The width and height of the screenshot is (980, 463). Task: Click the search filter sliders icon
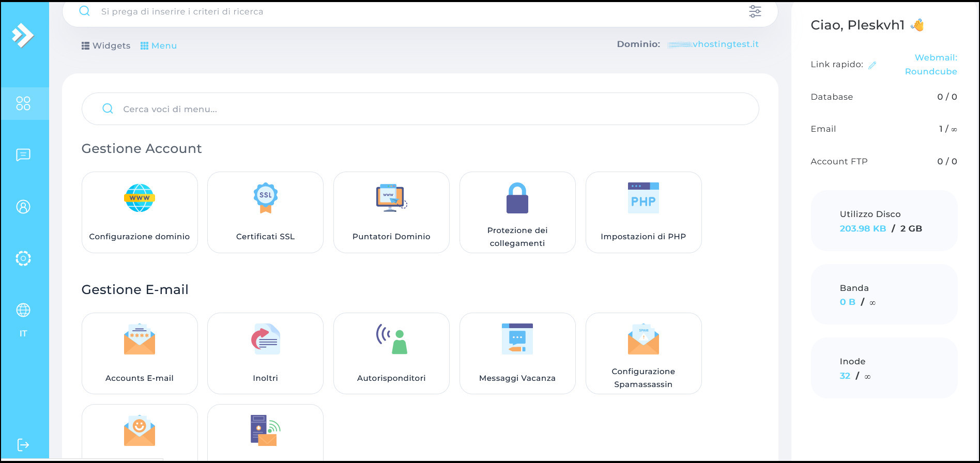coord(755,11)
